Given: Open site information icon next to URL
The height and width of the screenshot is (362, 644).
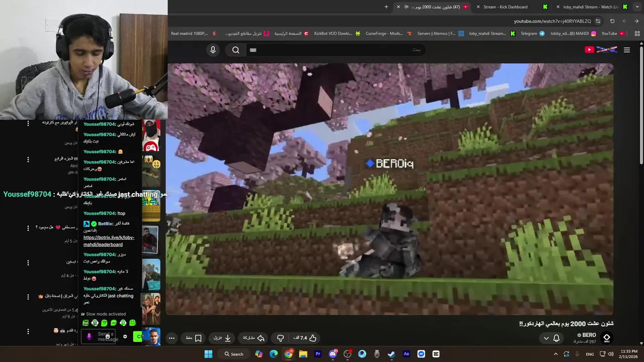Looking at the screenshot, I should pyautogui.click(x=598, y=21).
